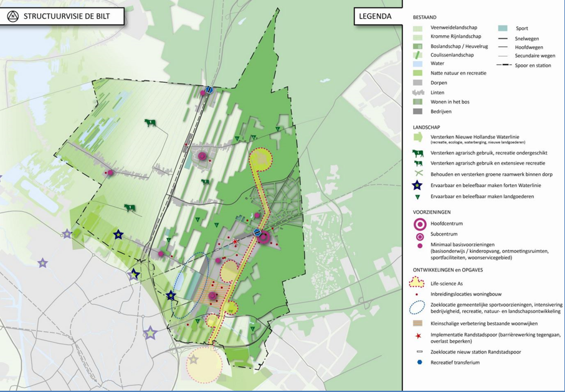Click the red star marker on the map
Screen dimensions: 565x392
[x=235, y=241]
